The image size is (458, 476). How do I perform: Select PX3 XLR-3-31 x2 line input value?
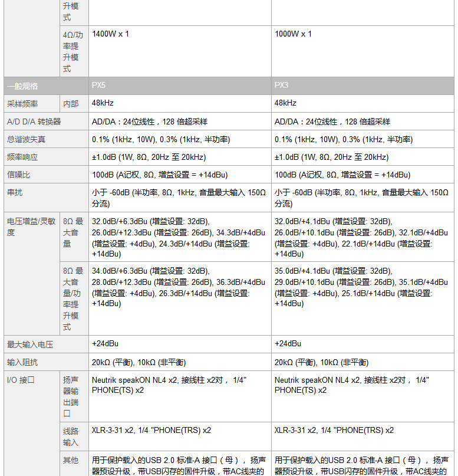click(x=363, y=436)
